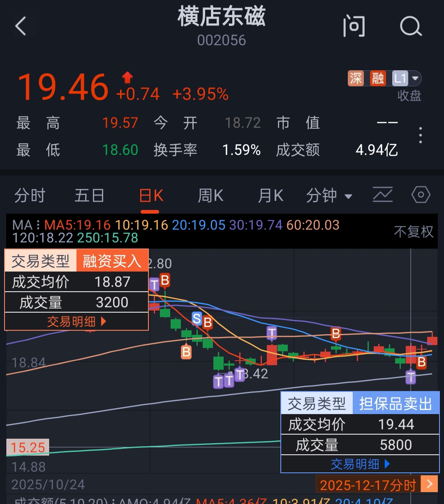The height and width of the screenshot is (504, 444).
Task: Open the hexagon chart settings icon
Action: point(421,195)
